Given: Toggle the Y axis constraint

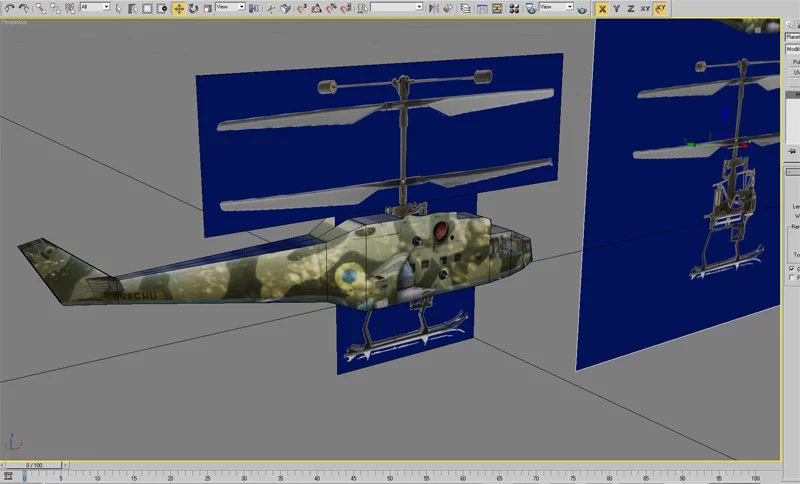Looking at the screenshot, I should [x=617, y=8].
